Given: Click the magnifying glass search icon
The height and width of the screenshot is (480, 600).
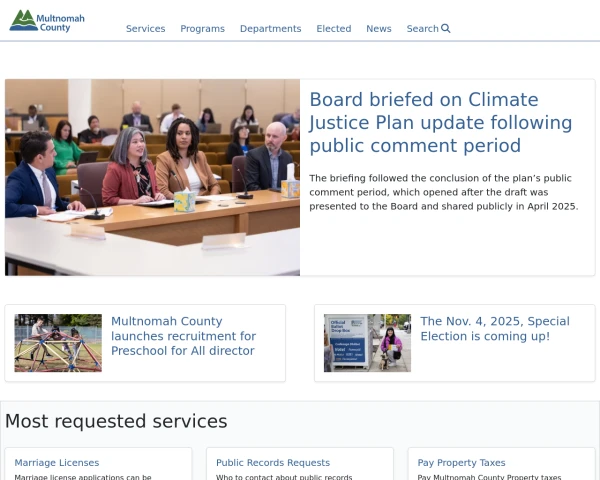Looking at the screenshot, I should [x=446, y=29].
